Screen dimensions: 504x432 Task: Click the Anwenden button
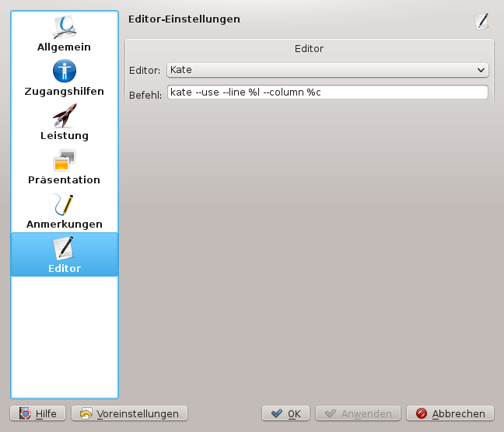[x=359, y=413]
